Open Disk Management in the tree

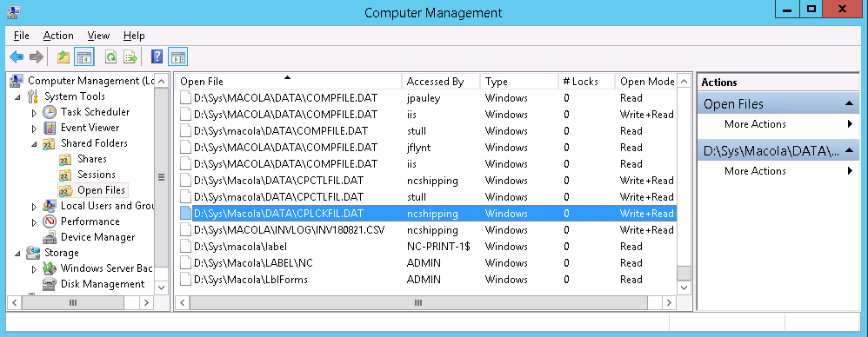pos(103,284)
